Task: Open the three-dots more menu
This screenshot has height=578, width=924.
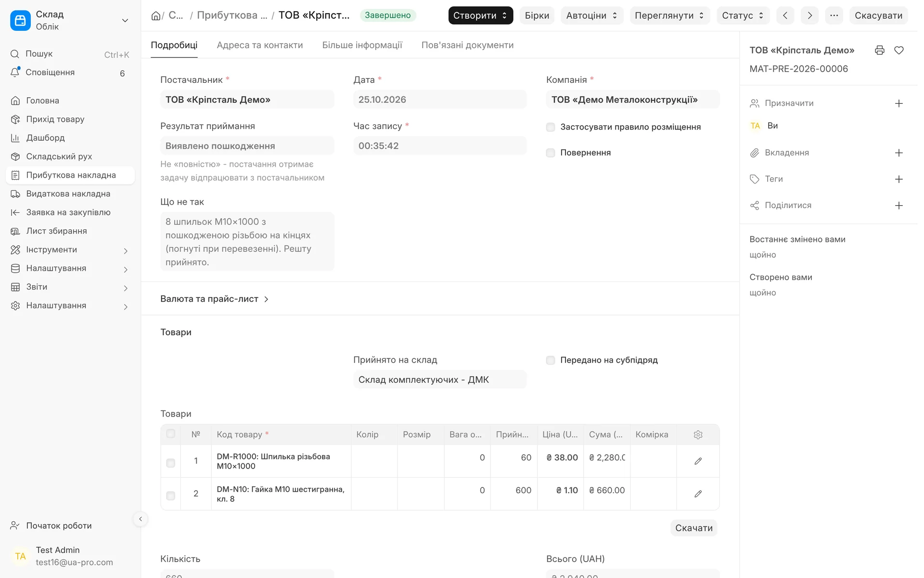Action: click(x=834, y=15)
